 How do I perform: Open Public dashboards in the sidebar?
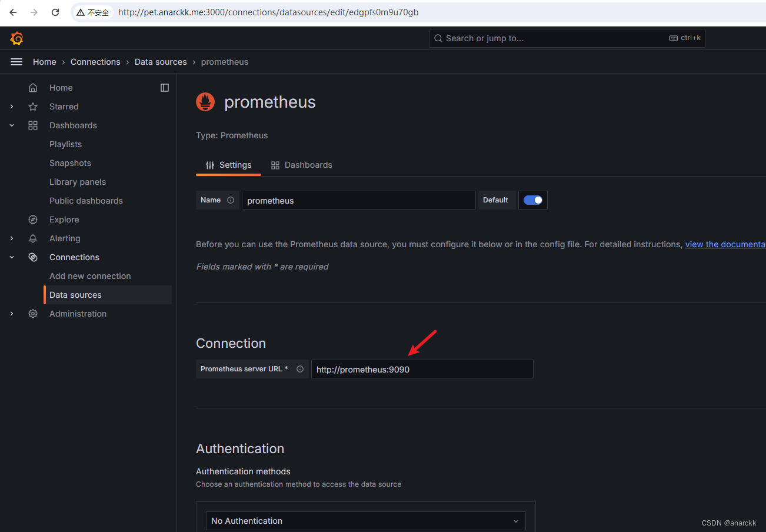point(86,201)
